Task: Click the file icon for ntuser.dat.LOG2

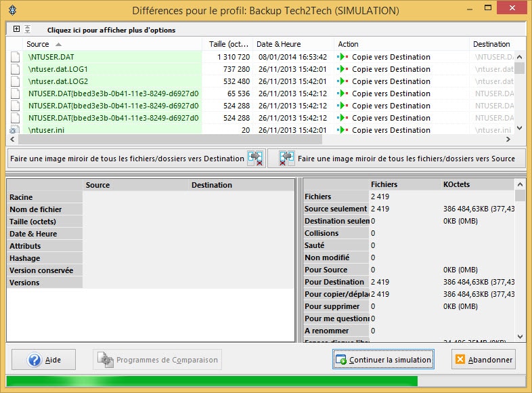Action: [x=15, y=81]
